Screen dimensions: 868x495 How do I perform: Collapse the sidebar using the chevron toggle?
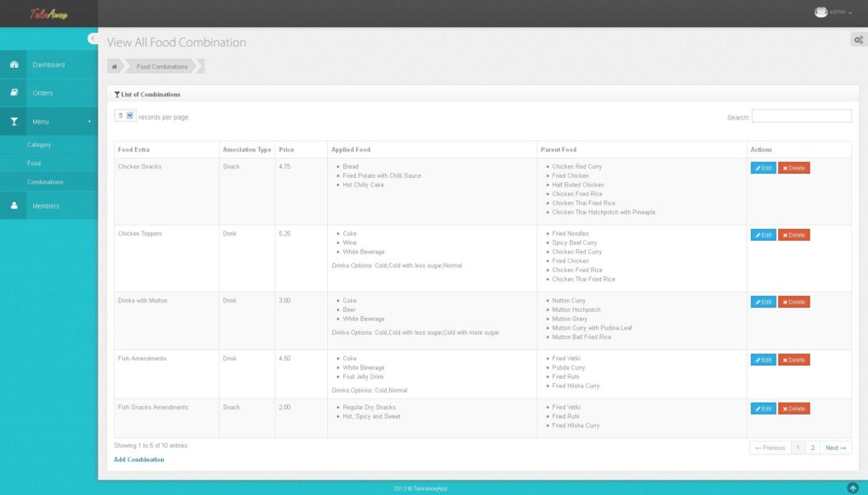click(93, 38)
